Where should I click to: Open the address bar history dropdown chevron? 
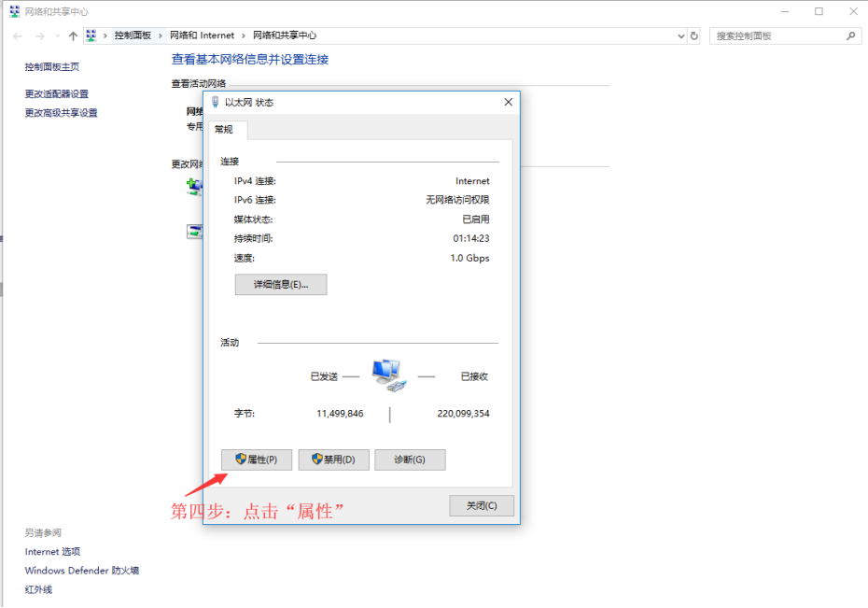click(682, 35)
